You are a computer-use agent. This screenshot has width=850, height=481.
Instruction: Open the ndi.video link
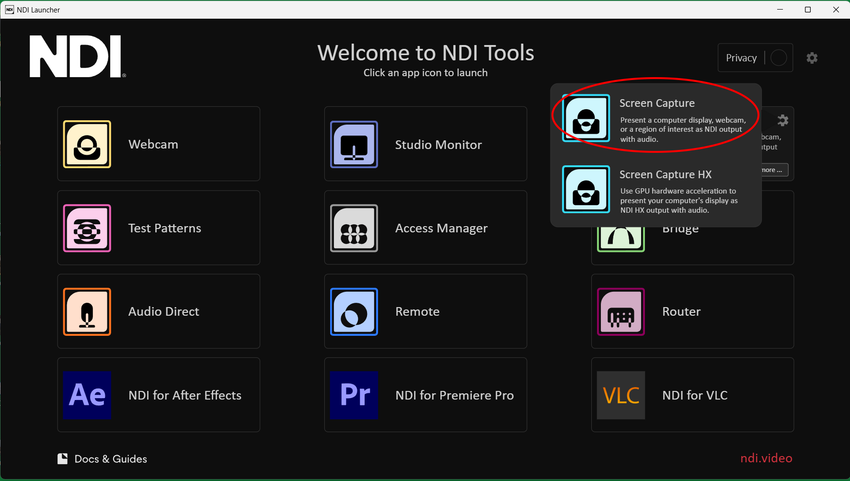coord(766,458)
